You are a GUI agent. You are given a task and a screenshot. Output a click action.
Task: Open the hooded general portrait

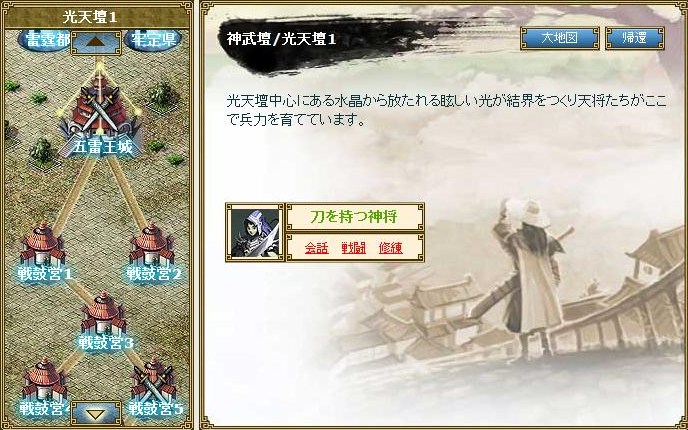(255, 233)
